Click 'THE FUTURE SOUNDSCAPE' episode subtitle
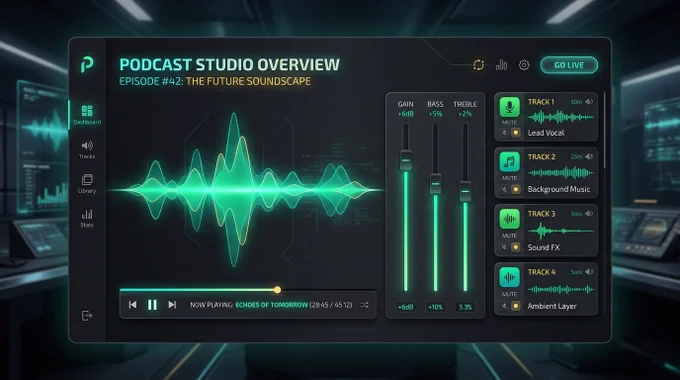The height and width of the screenshot is (380, 680). [x=248, y=81]
